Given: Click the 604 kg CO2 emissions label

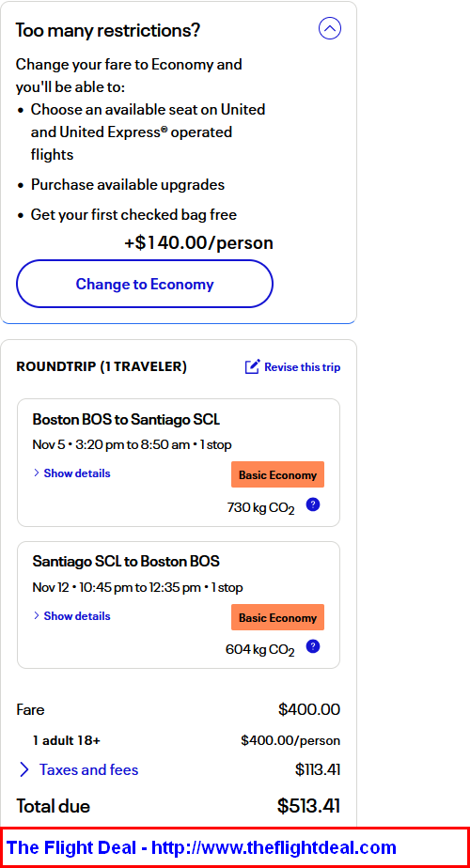Looking at the screenshot, I should [x=260, y=650].
